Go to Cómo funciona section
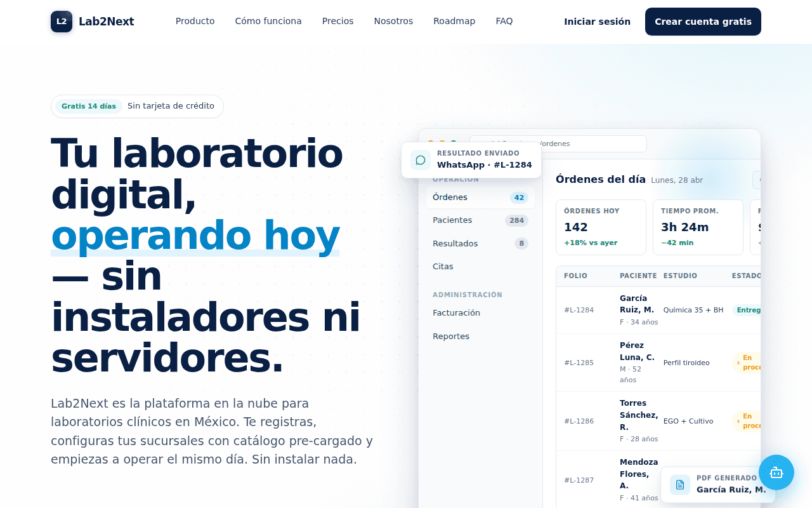 point(268,21)
